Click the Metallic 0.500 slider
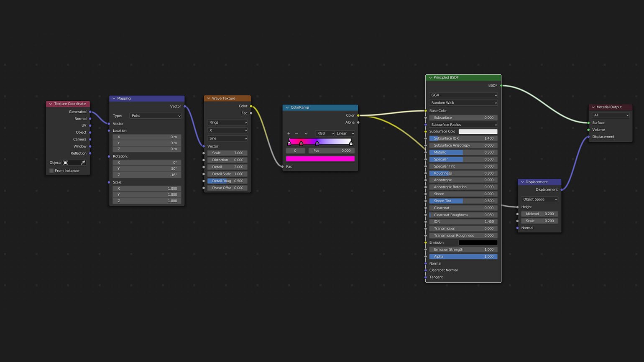The image size is (644, 362). pos(463,152)
